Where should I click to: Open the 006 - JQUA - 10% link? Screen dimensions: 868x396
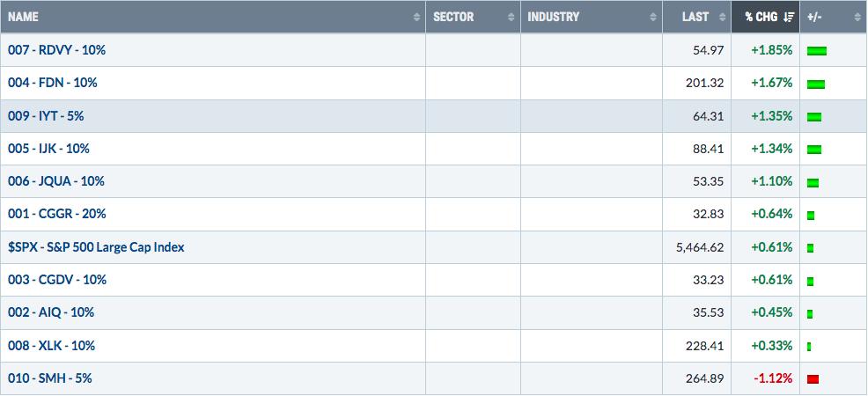coord(56,181)
